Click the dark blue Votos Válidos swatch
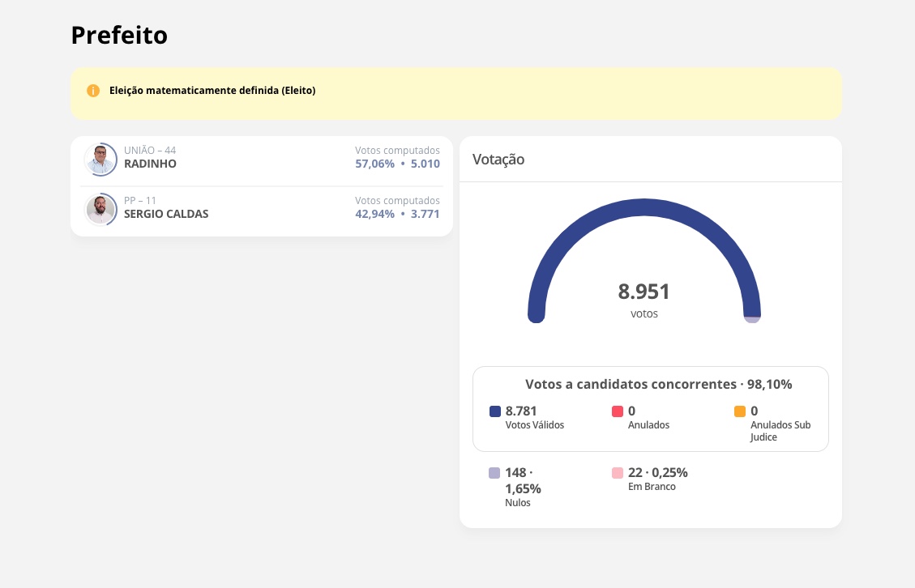Image resolution: width=915 pixels, height=588 pixels. point(495,411)
